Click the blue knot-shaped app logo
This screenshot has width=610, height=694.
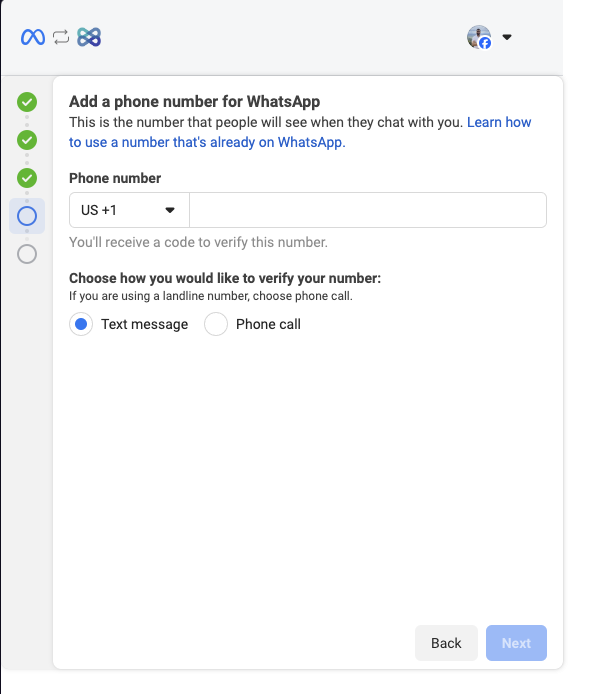coord(89,37)
